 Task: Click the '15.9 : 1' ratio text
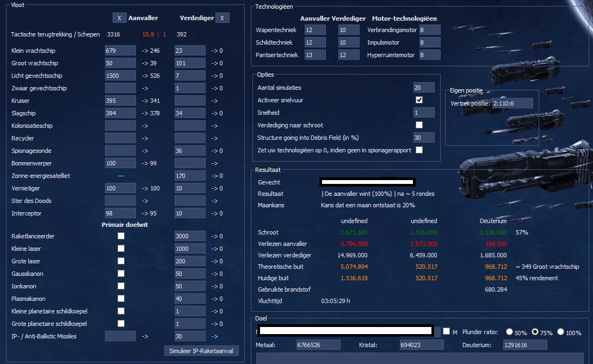point(155,34)
